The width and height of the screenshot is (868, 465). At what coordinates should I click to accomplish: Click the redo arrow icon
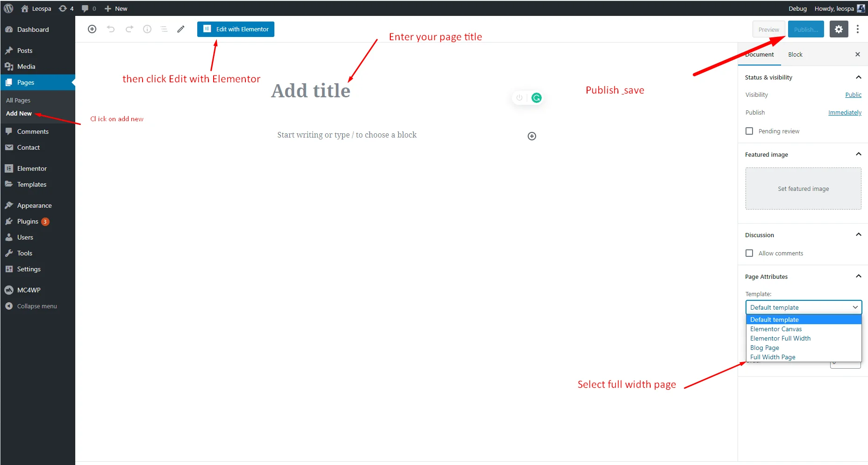point(129,29)
